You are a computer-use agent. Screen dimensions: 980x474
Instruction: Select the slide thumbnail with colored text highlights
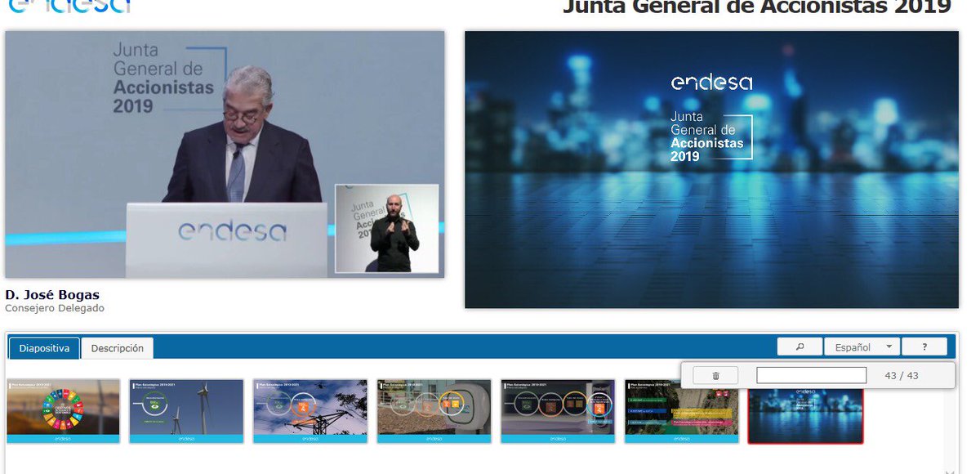click(x=680, y=412)
